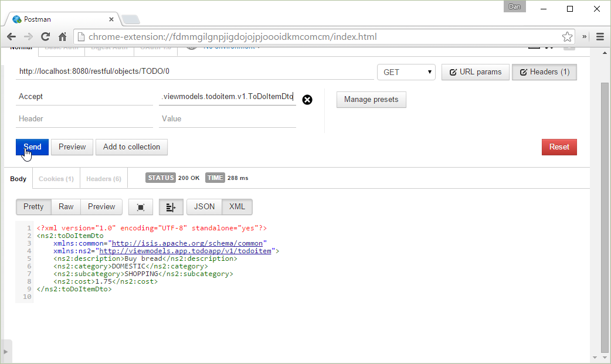Click the scrollbar up arrow
This screenshot has width=611, height=364.
pyautogui.click(x=605, y=53)
